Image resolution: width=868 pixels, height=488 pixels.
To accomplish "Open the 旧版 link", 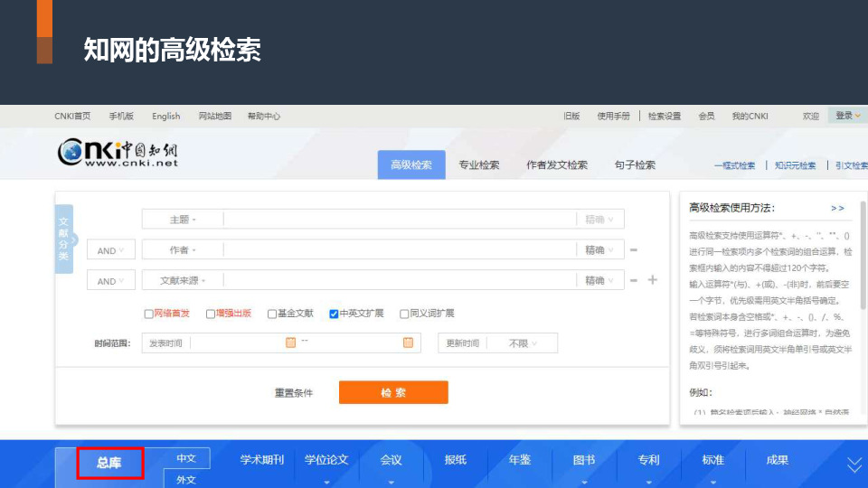I will coord(571,117).
